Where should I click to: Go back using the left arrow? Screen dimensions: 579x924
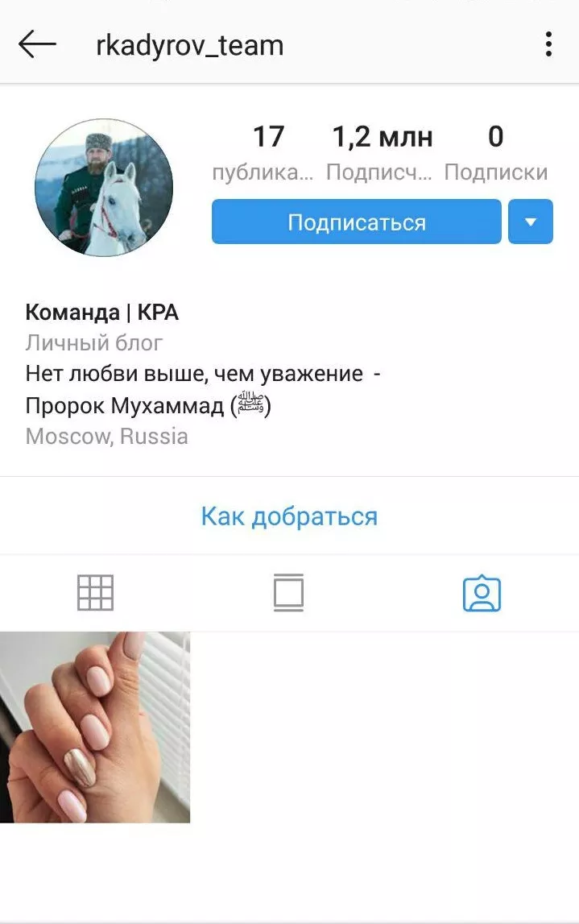coord(37,45)
